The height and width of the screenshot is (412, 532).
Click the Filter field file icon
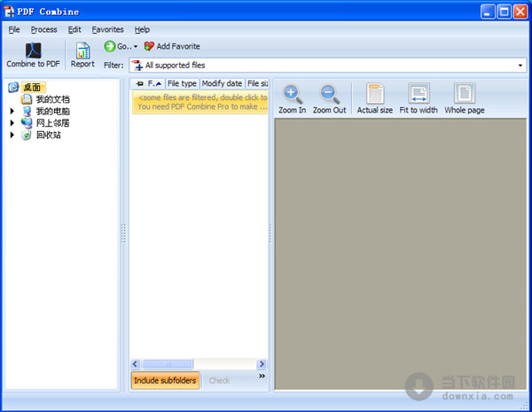pos(137,65)
